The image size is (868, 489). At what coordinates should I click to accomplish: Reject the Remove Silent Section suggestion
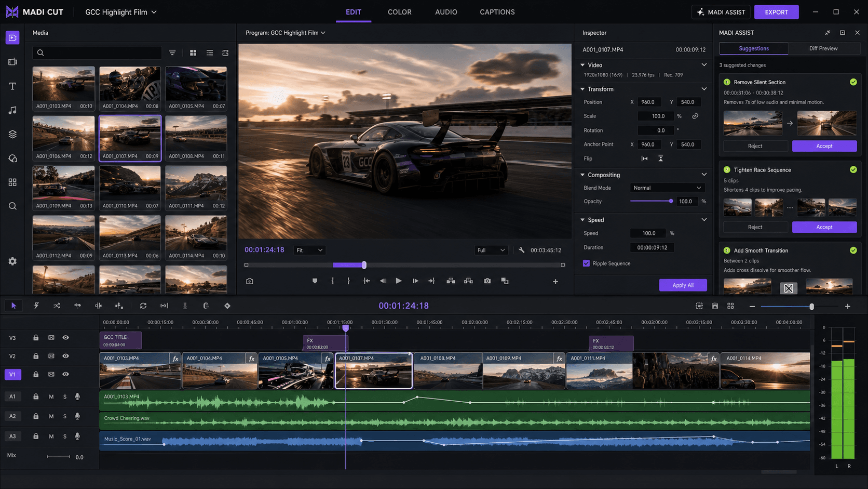click(755, 146)
